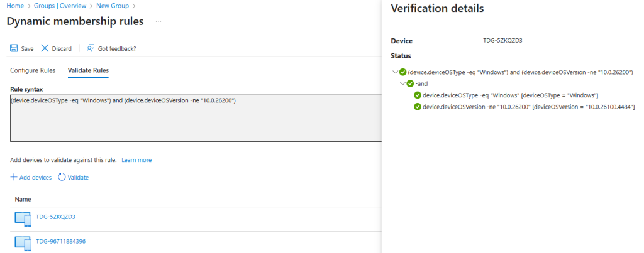Collapse the top-level rule status tree
Screen dimensions: 644x253
click(394, 72)
